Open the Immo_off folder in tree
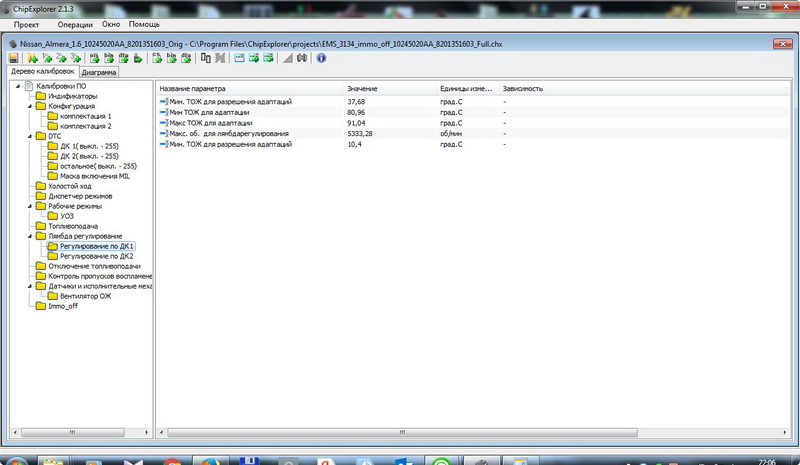This screenshot has height=465, width=800. click(x=62, y=306)
